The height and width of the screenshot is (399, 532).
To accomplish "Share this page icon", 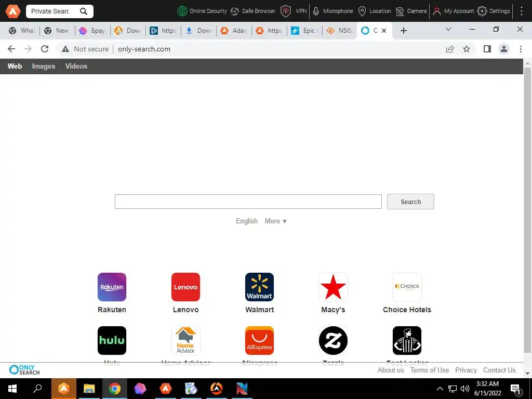I will click(450, 49).
